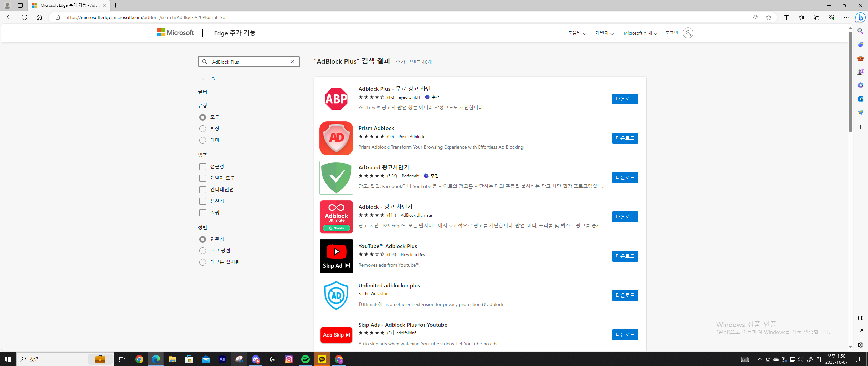Click the Read aloud icon in address bar
Image resolution: width=868 pixels, height=366 pixels.
755,17
